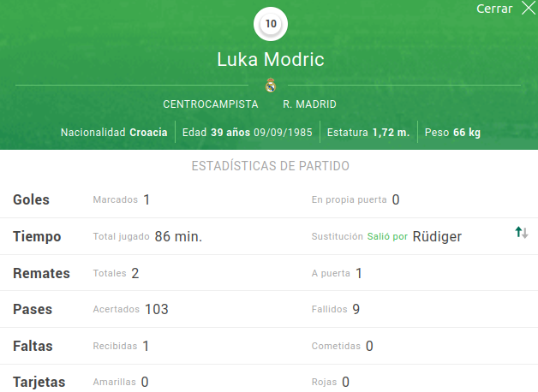Click the substitution arrows icon
Viewport: 538px width, 392px height.
522,233
